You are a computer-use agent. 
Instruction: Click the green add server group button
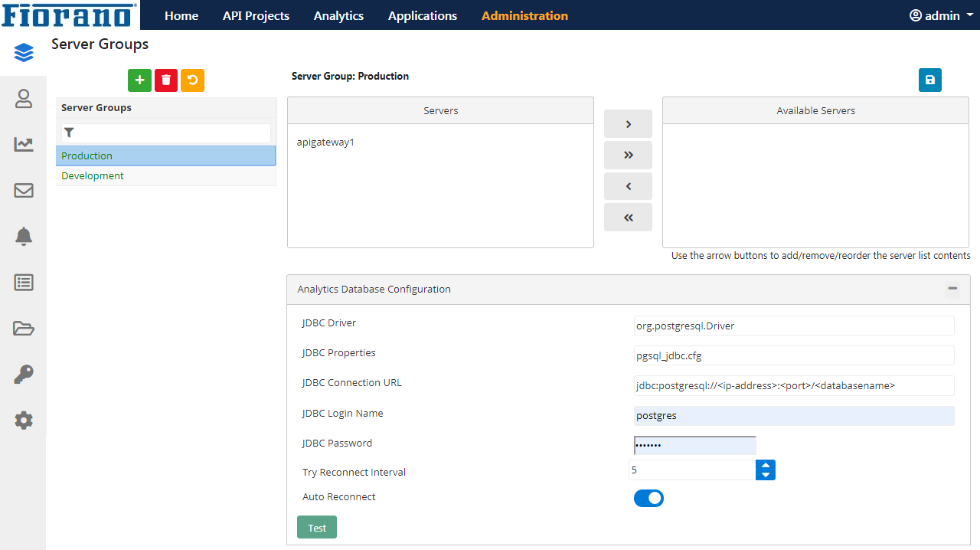(139, 80)
